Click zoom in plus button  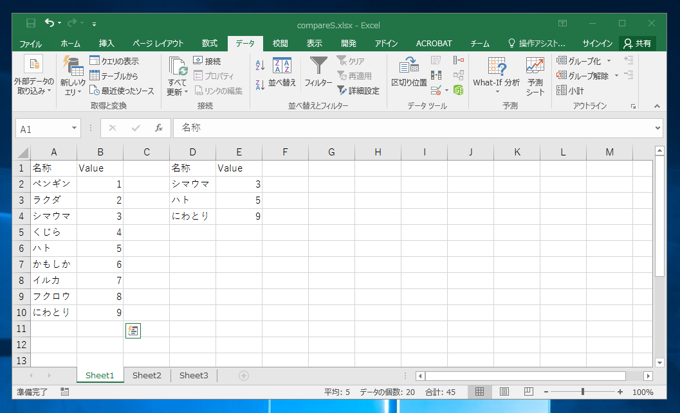[620, 392]
